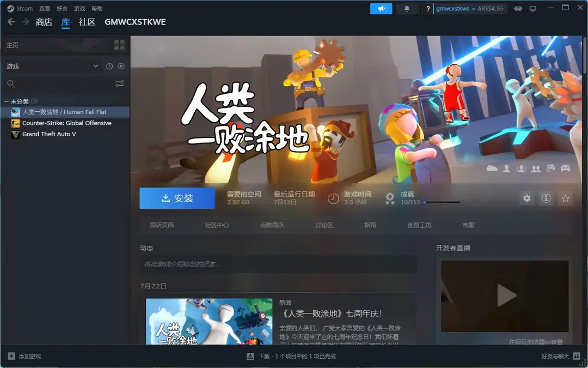This screenshot has height=368, width=588.
Task: Open friends chat icon at bottom right
Action: [577, 356]
